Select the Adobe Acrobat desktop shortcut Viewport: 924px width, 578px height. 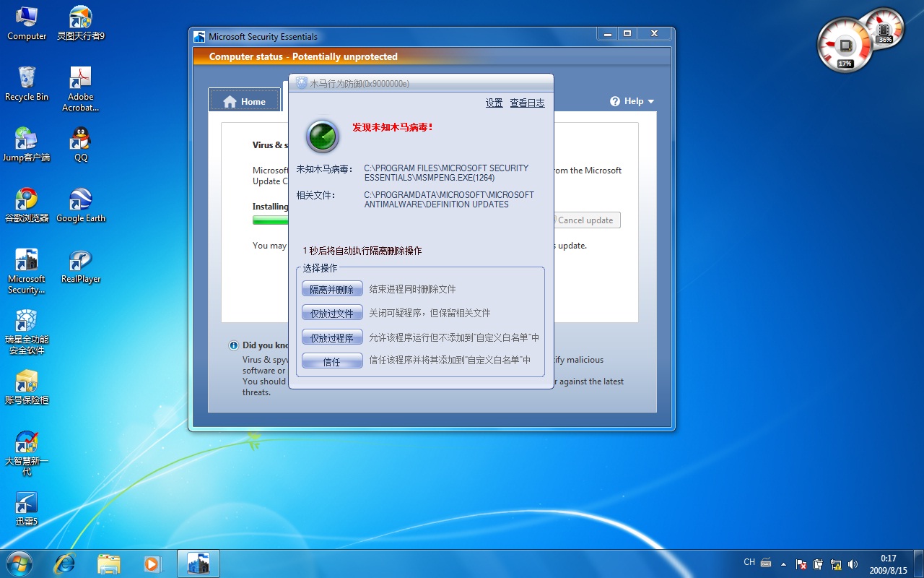click(81, 90)
